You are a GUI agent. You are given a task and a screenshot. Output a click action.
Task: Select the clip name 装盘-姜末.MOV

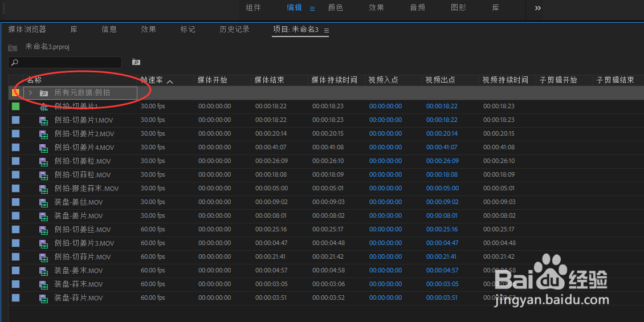click(x=79, y=271)
